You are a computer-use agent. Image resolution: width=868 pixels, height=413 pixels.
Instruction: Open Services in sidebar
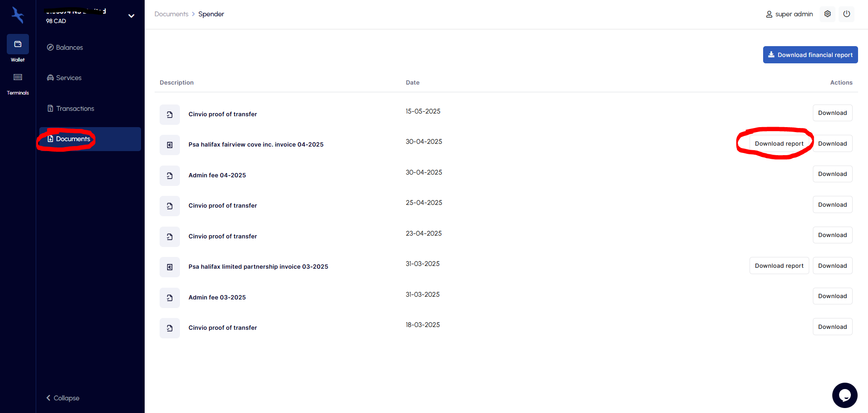coord(64,78)
